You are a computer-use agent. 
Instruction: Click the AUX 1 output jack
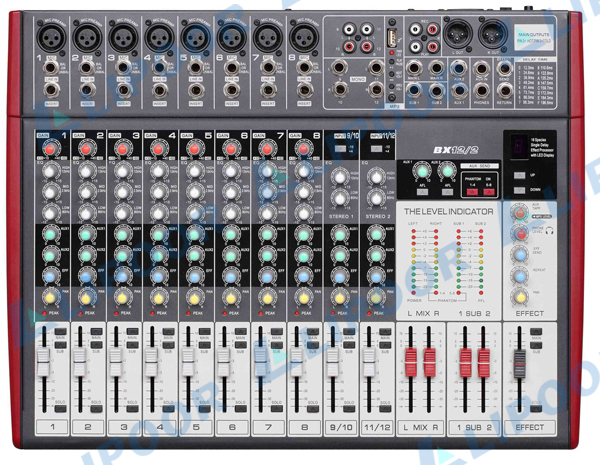click(459, 91)
